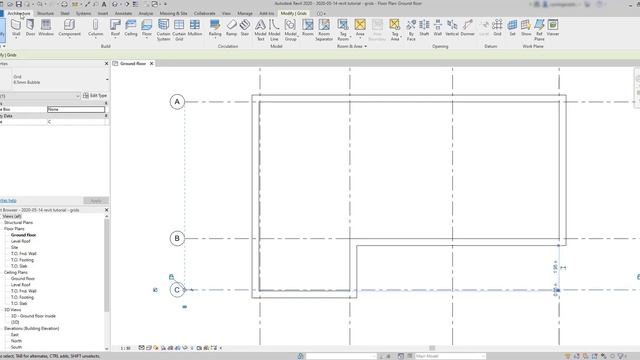Click grid bubble B
The width and height of the screenshot is (640, 360).
pos(177,238)
